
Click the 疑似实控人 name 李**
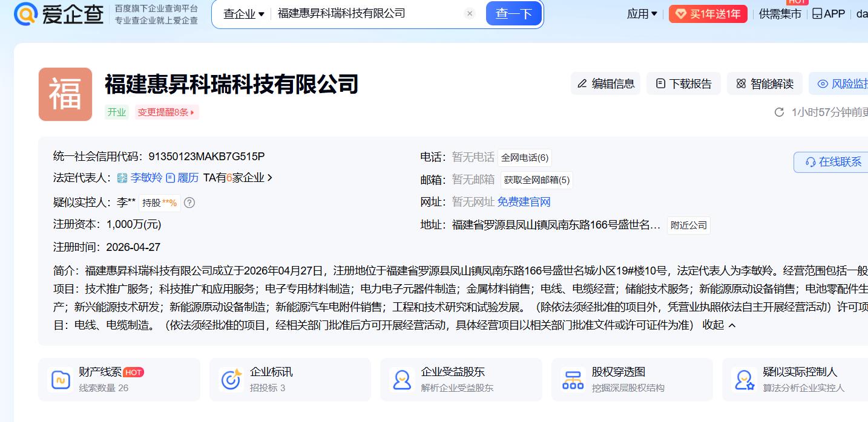[126, 203]
